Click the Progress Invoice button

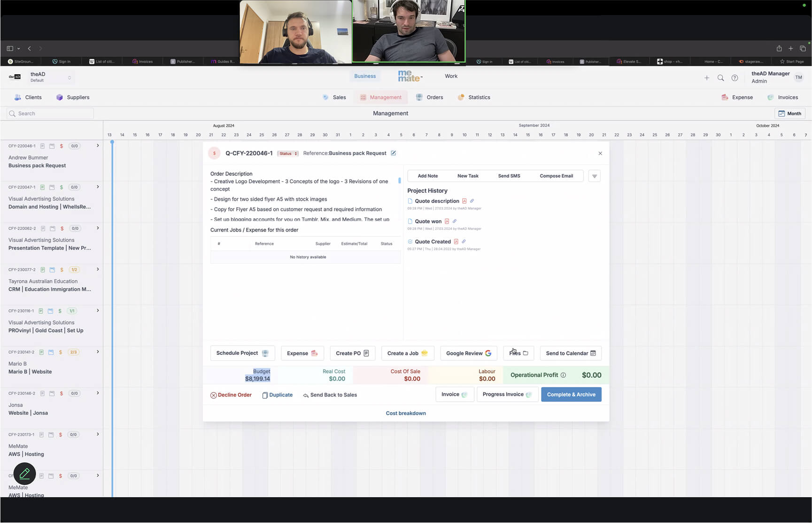tap(507, 395)
